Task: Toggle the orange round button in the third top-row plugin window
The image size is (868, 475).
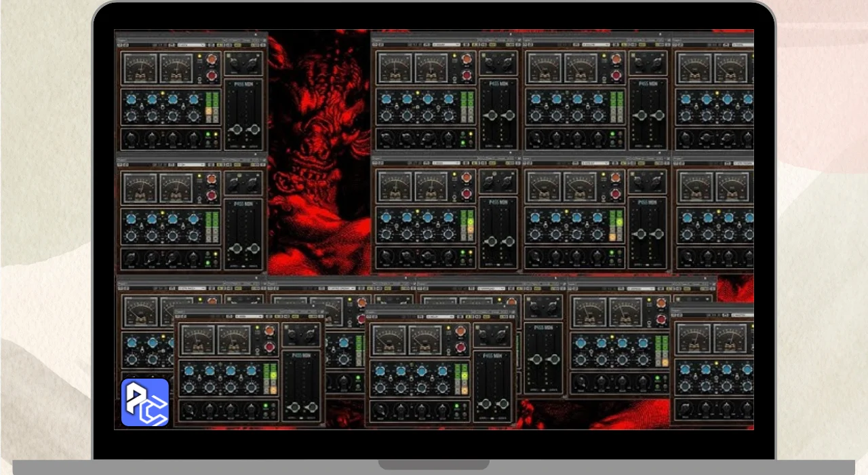Action: [616, 59]
